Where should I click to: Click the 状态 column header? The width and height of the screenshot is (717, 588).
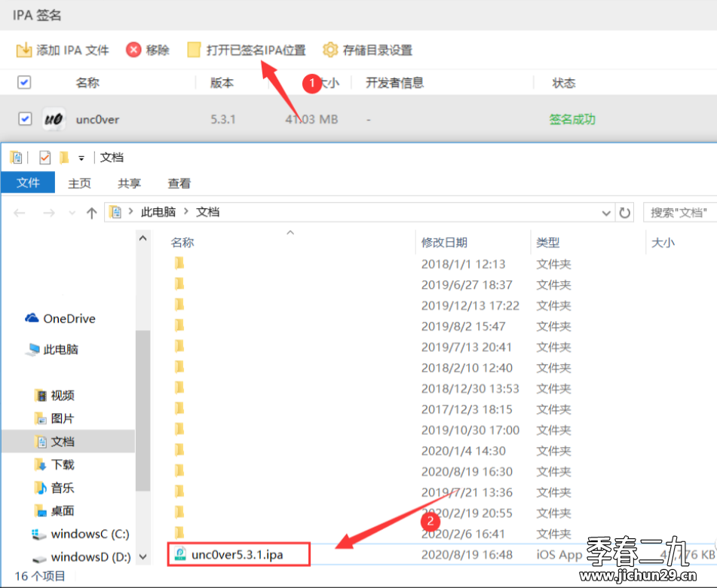564,83
